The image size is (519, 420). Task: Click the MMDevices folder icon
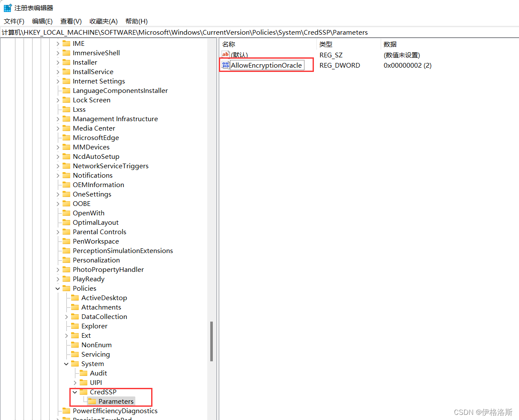[x=66, y=147]
